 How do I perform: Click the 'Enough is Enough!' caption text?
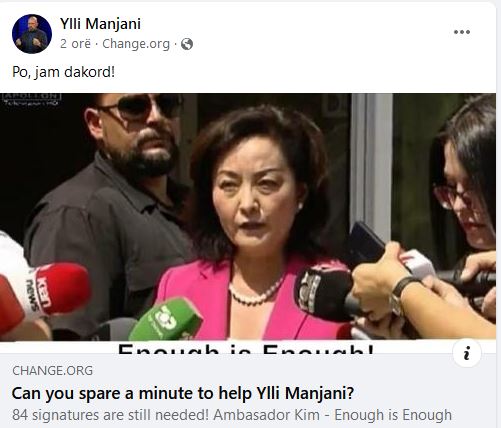245,348
